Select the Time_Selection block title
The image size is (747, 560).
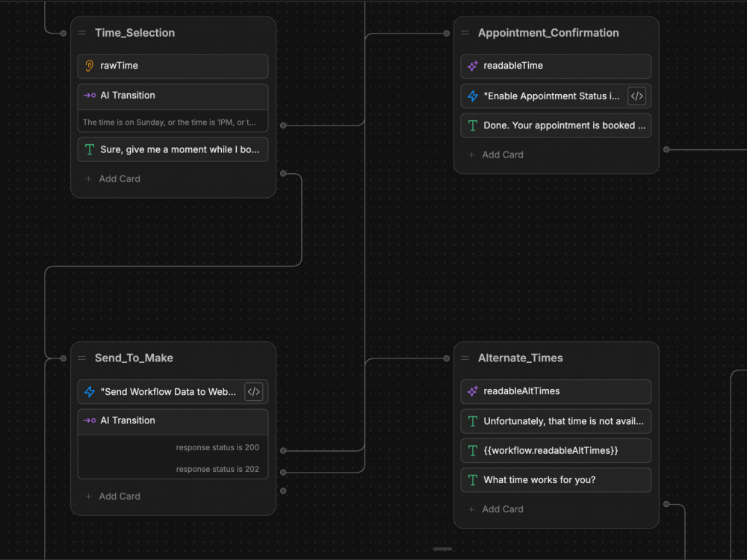tap(134, 33)
